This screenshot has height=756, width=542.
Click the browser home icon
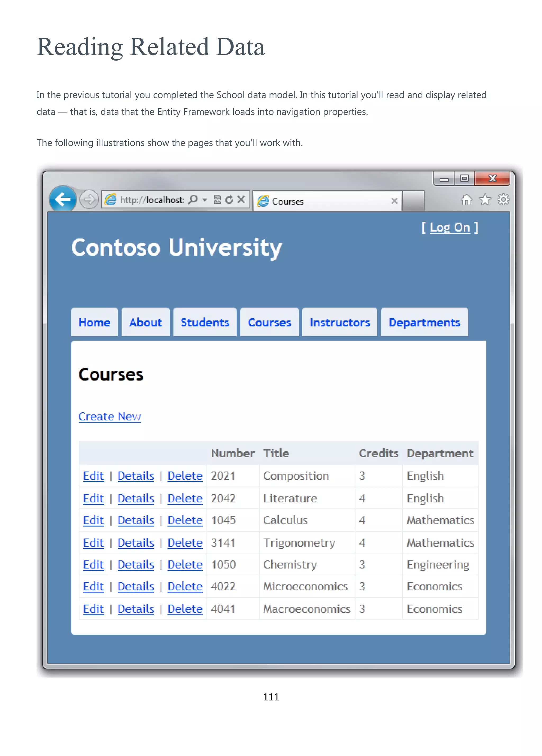point(467,200)
